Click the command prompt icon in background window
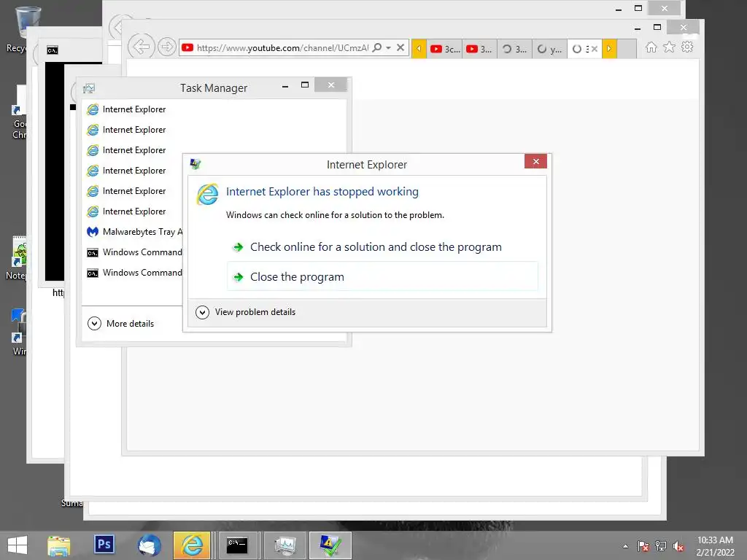 pyautogui.click(x=53, y=50)
